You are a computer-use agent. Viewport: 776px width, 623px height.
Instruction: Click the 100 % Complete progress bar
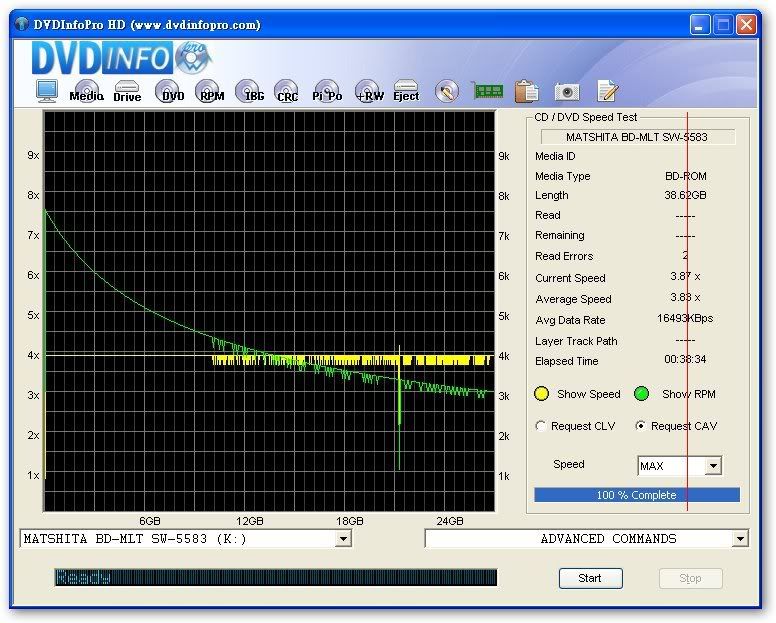coord(637,495)
